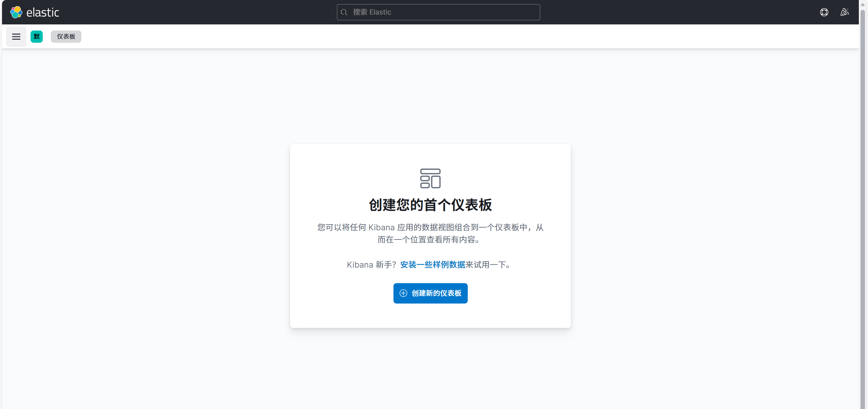Screen dimensions: 868x409
Task: Click the magnifier icon in search bar
Action: (x=344, y=12)
